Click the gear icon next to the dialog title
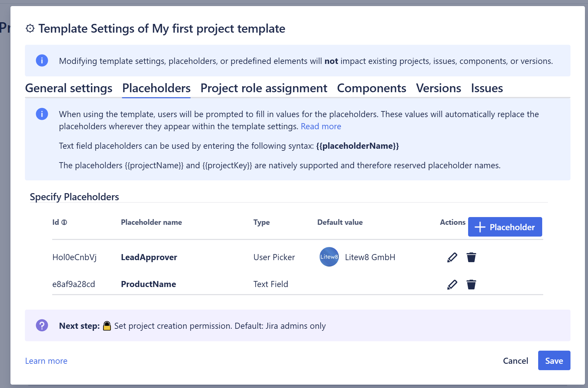 (x=31, y=28)
